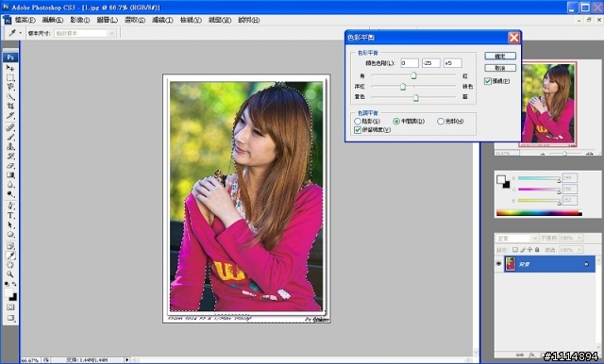
Task: Click the Magenta-Green slider handle
Action: [x=403, y=87]
